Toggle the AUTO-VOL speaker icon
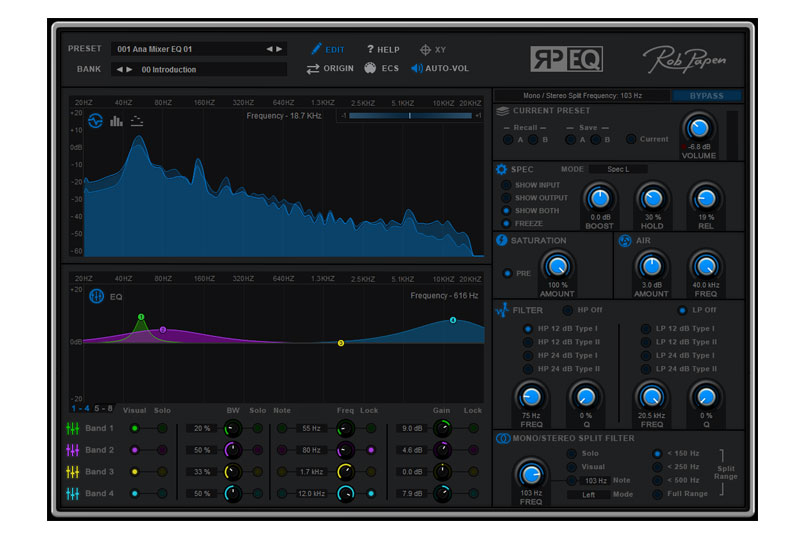The width and height of the screenshot is (800, 539). pos(417,69)
